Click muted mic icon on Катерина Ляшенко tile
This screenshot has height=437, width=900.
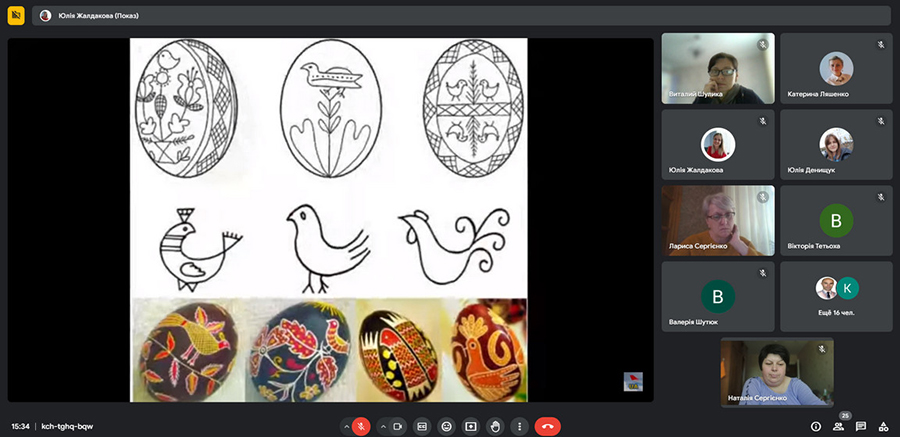point(881,45)
